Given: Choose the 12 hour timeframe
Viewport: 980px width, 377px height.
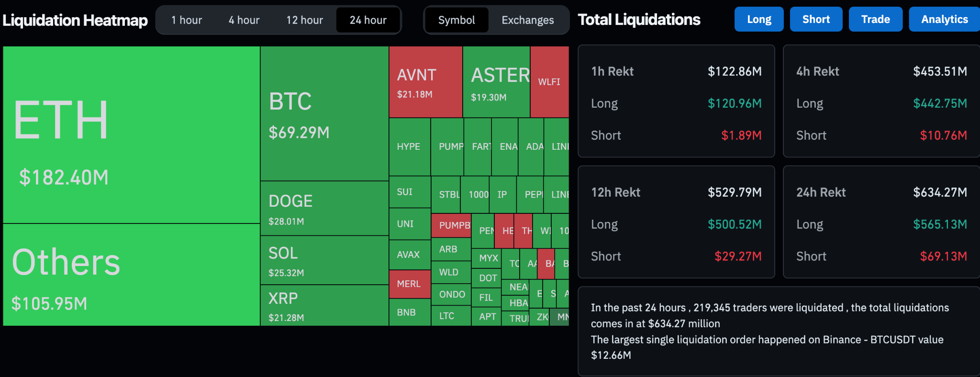Looking at the screenshot, I should click(x=305, y=20).
